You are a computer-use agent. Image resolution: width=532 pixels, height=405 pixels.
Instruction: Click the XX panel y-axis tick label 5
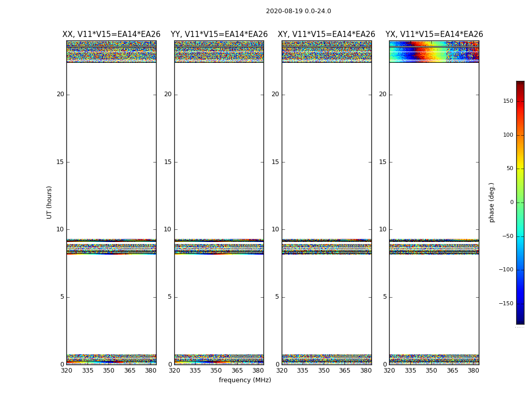click(62, 297)
